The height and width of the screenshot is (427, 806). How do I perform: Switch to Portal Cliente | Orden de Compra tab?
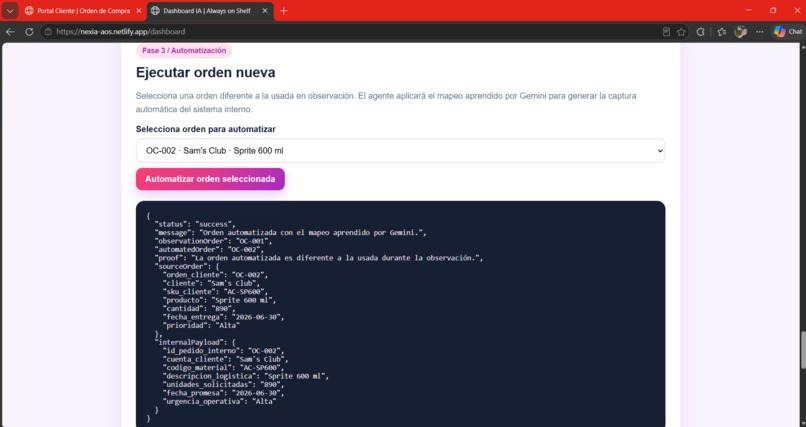point(83,11)
